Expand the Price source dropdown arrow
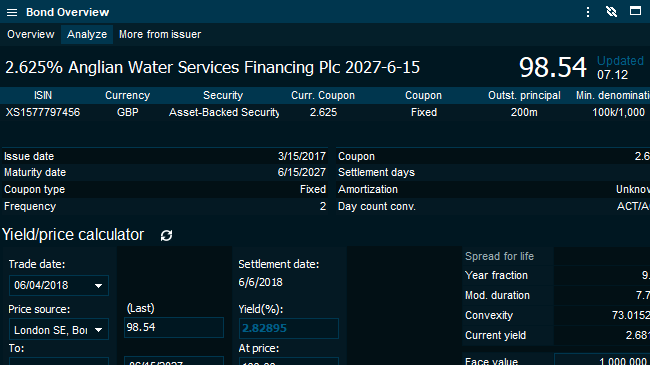The width and height of the screenshot is (650, 365). pyautogui.click(x=98, y=330)
